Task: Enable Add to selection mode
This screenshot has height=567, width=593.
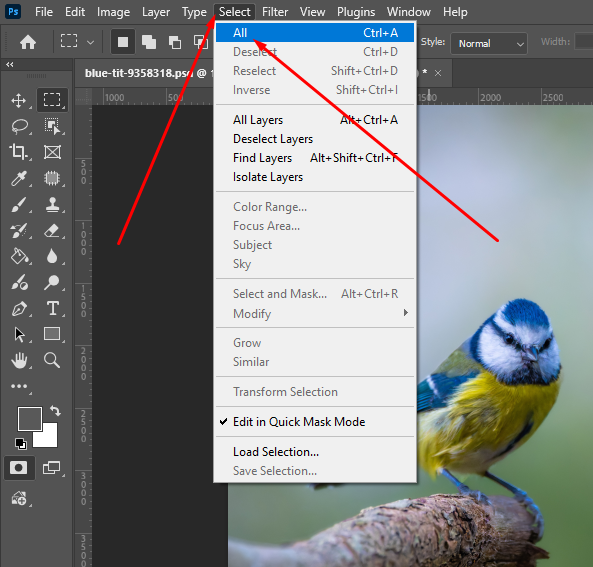Action: pos(149,42)
